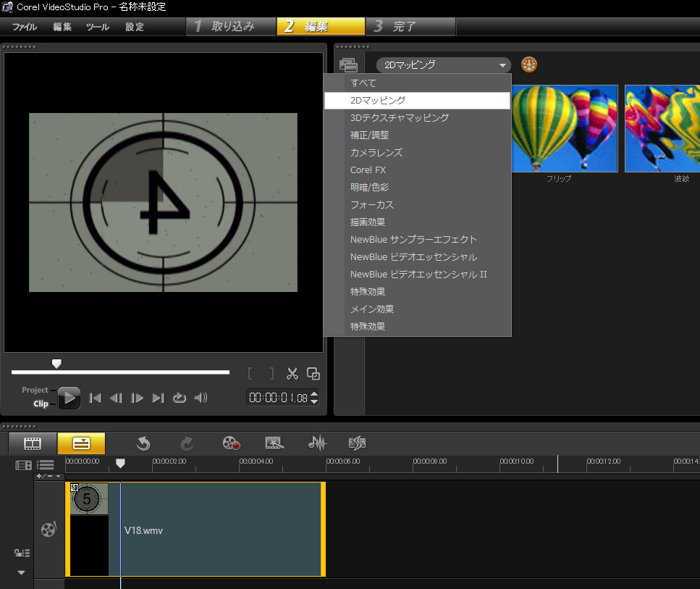Choose NewBlue サンプラーエフェクト category
700x589 pixels.
click(417, 240)
